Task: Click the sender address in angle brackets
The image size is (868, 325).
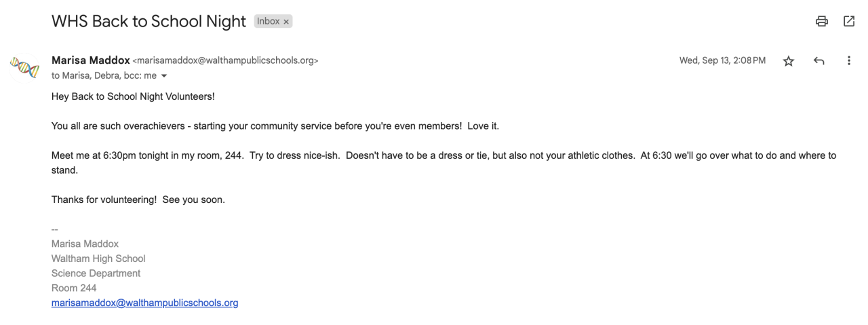Action: pos(225,60)
